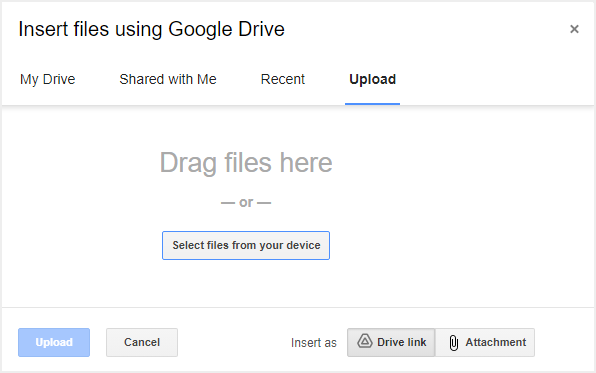Screen dimensions: 596x373
Task: Click the "Drag files here" text
Action: click(246, 163)
